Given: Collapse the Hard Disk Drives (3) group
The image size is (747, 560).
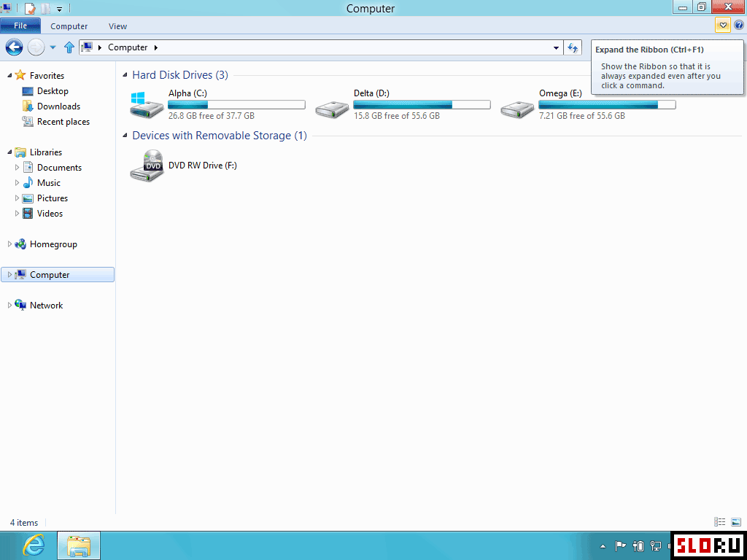Looking at the screenshot, I should pos(125,75).
